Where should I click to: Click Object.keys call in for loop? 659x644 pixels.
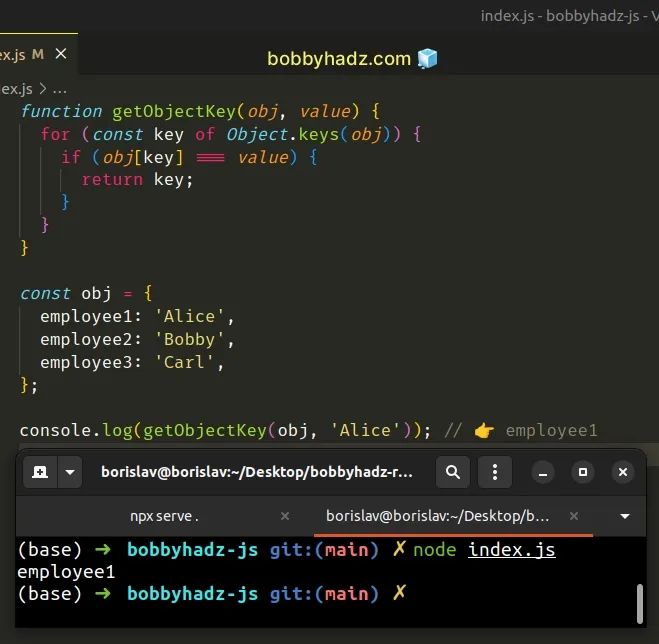point(314,135)
